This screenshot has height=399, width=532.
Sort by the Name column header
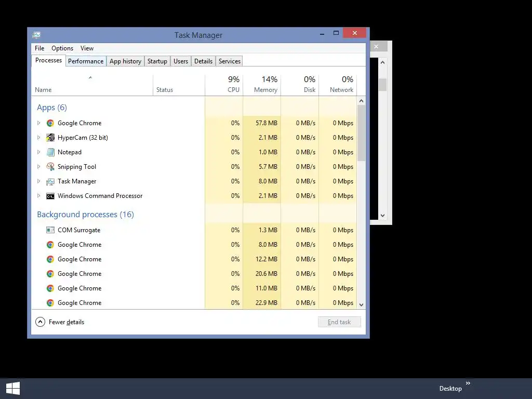92,85
